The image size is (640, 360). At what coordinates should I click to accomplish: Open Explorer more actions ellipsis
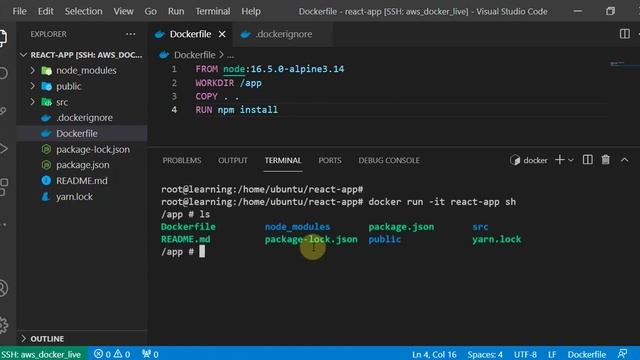click(131, 34)
